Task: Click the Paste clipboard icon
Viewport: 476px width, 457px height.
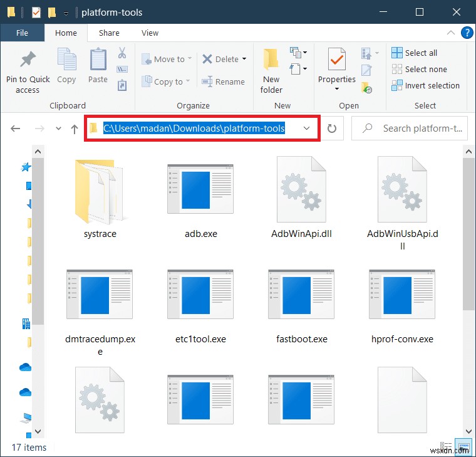Action: 98,59
